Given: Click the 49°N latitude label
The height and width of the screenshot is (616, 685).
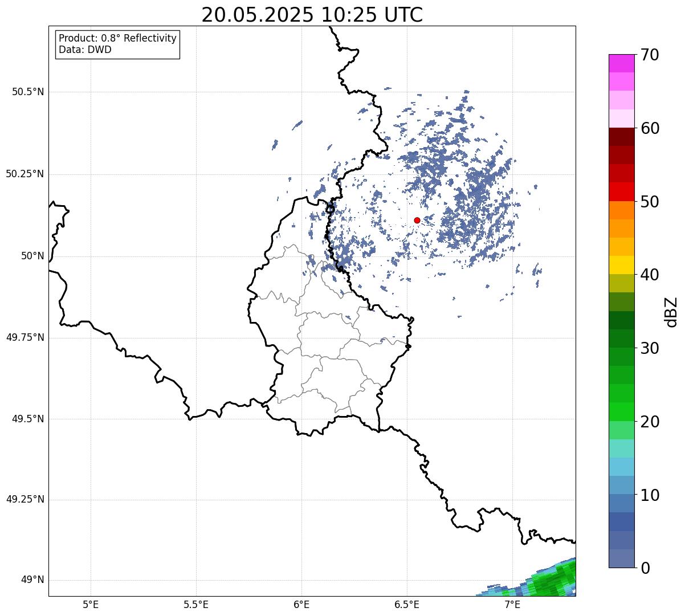Looking at the screenshot, I should [32, 580].
